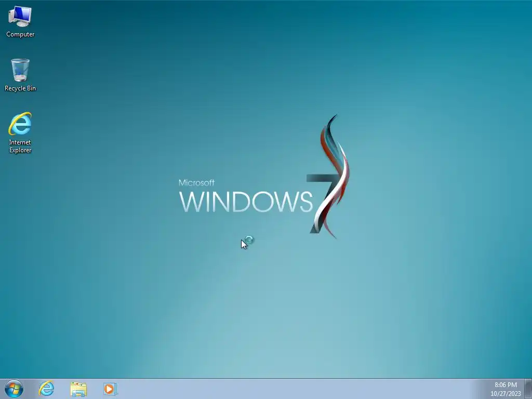Select the Computer desktop icon
Image resolution: width=532 pixels, height=399 pixels.
coord(20,22)
